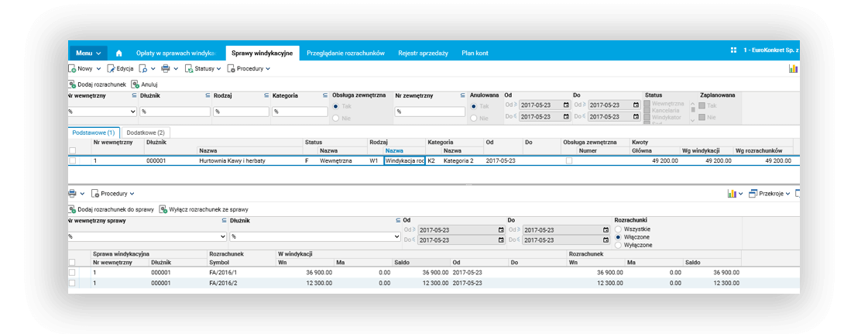868x334 pixels.
Task: Click the filter icon beside Nr wewnętrzny
Action: point(134,95)
